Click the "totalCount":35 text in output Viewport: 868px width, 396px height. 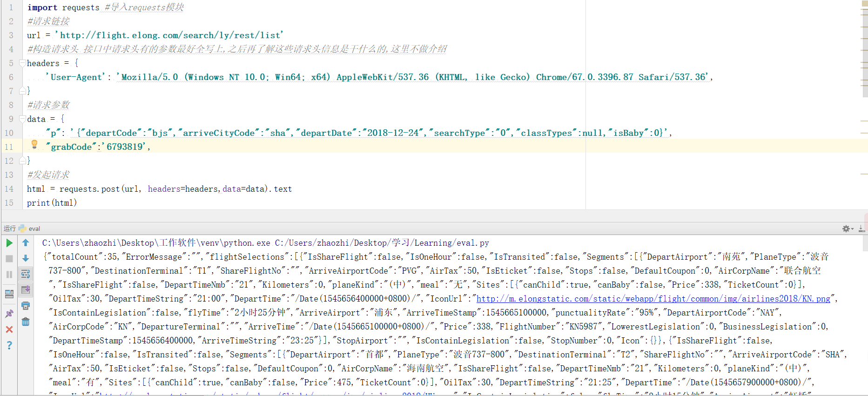82,257
